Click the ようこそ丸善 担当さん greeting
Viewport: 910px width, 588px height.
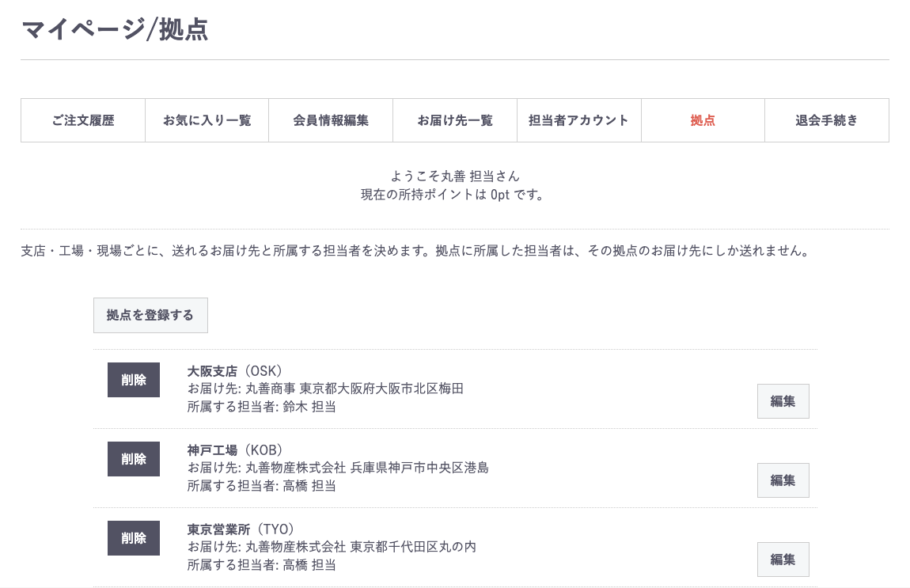click(x=455, y=176)
